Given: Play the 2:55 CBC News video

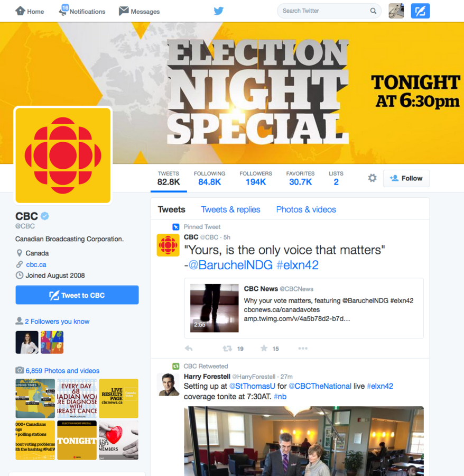Looking at the screenshot, I should [214, 308].
